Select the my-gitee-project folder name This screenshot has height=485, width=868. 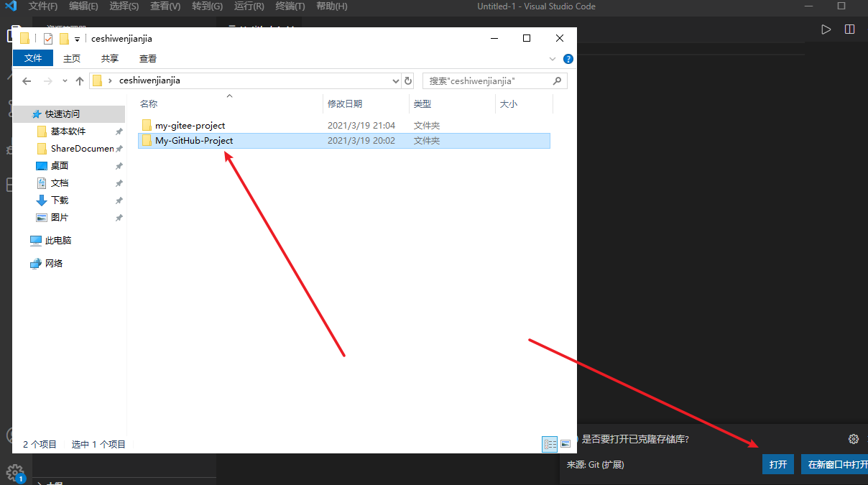click(190, 126)
